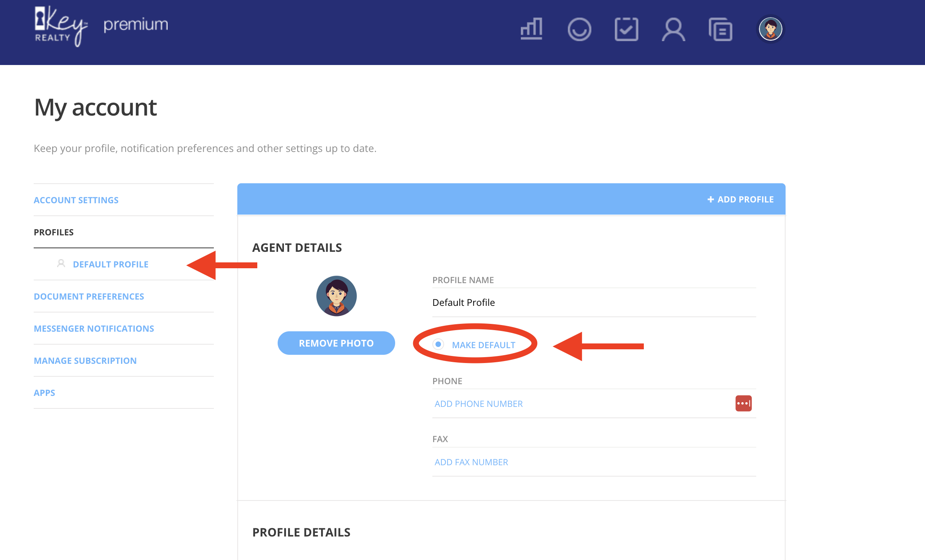Click the premium label in header
The image size is (925, 560).
[x=135, y=25]
